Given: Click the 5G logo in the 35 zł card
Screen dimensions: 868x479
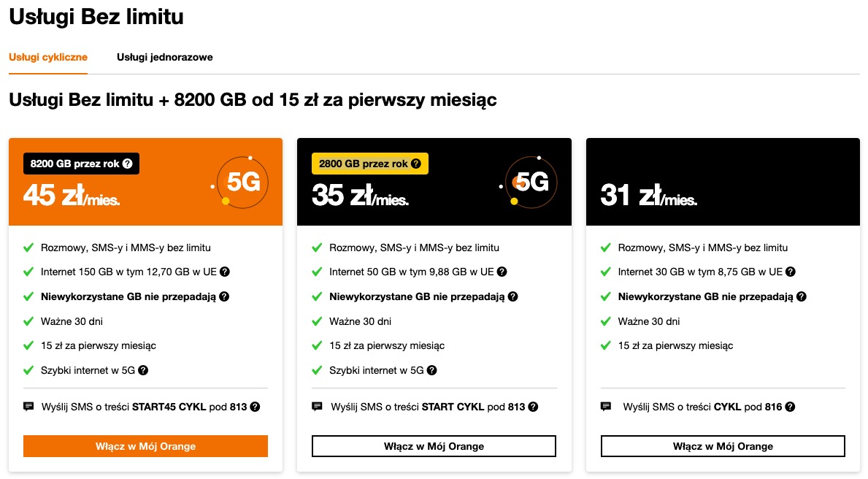Looking at the screenshot, I should (529, 183).
